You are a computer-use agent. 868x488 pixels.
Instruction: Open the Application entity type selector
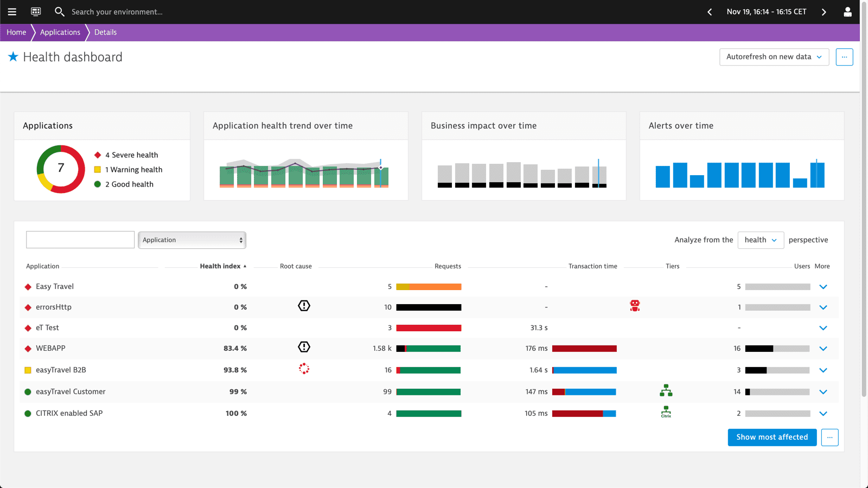pyautogui.click(x=192, y=240)
